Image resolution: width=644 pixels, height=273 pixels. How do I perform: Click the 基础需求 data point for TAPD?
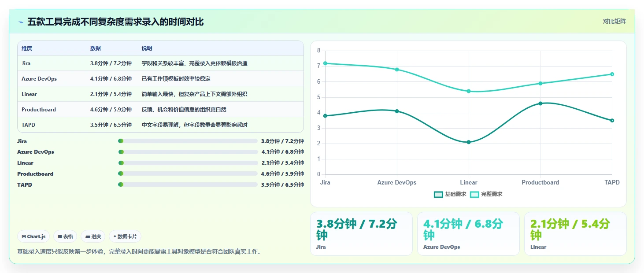pos(612,121)
